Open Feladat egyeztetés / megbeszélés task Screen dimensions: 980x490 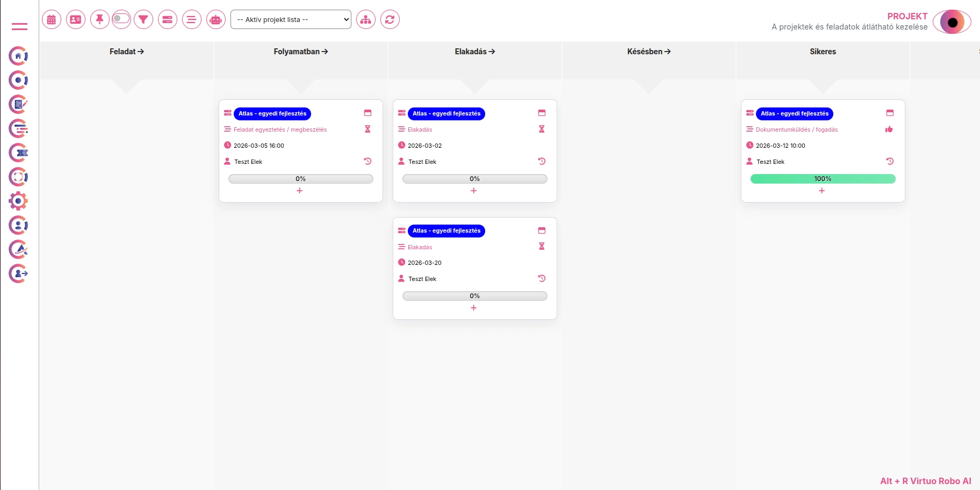280,129
